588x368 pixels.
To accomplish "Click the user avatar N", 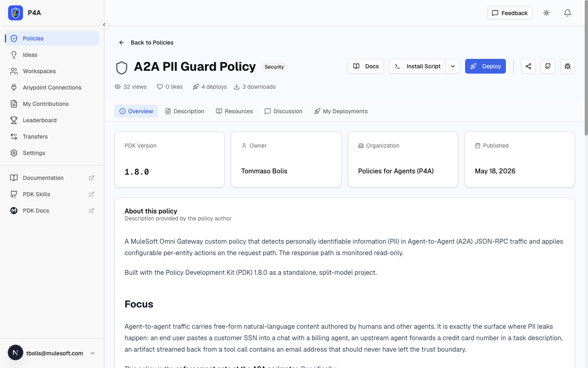I will (16, 352).
